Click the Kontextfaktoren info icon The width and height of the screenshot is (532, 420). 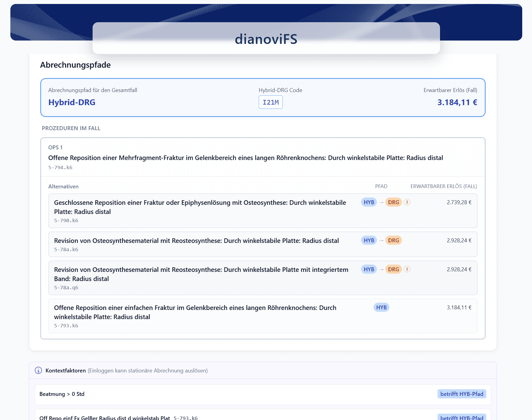click(38, 370)
